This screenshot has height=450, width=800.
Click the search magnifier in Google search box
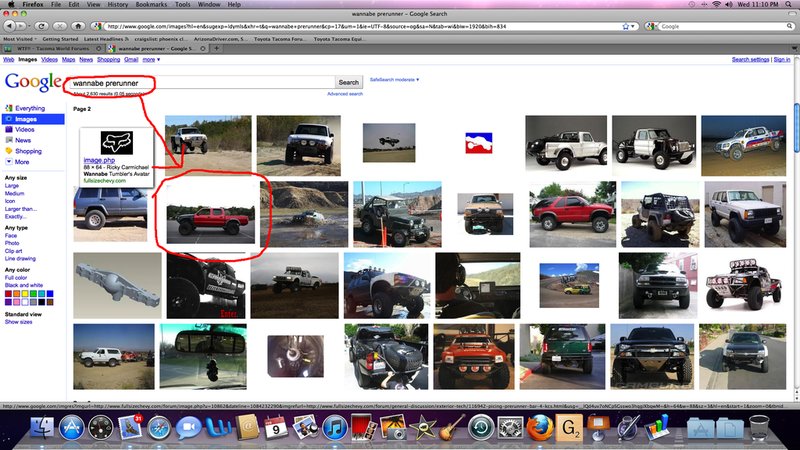click(x=790, y=26)
